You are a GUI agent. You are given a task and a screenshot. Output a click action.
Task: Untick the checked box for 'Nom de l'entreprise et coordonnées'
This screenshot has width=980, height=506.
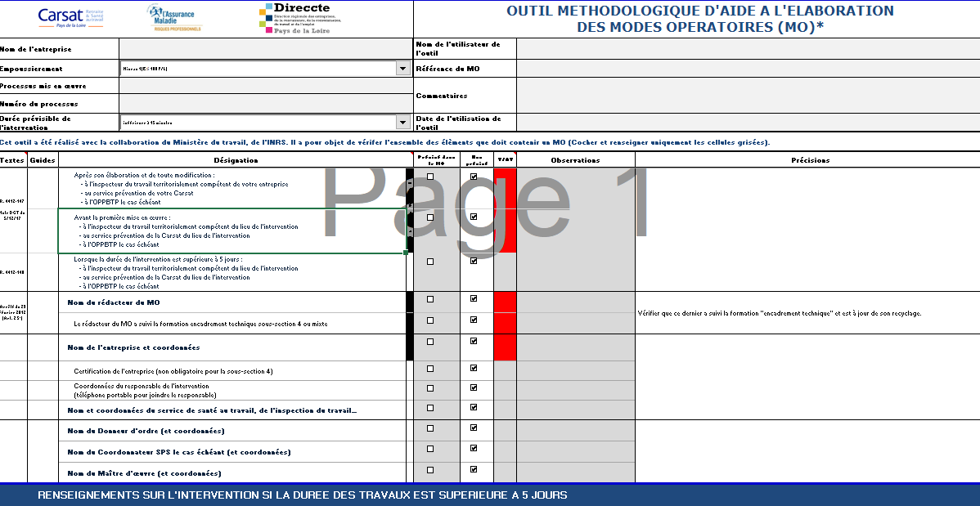click(474, 341)
